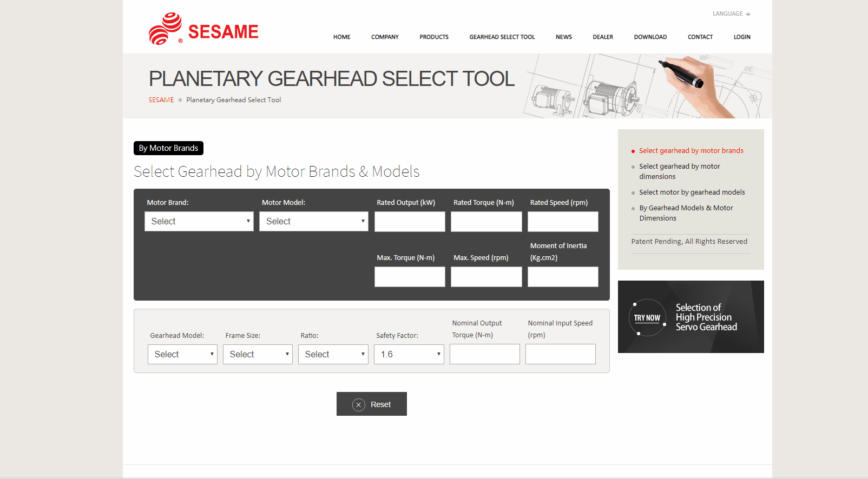Click the By Motor Brands tab
The image size is (868, 479).
click(168, 148)
